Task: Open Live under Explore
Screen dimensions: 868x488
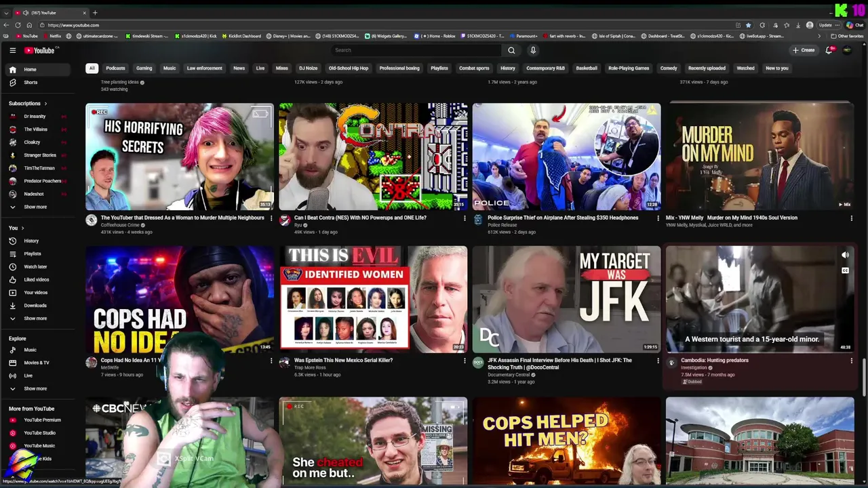Action: (39, 375)
